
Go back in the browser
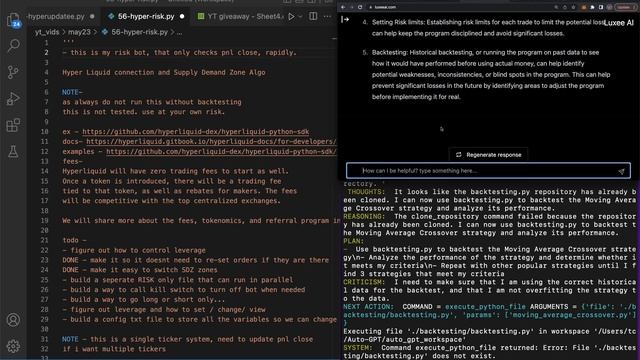pos(343,7)
